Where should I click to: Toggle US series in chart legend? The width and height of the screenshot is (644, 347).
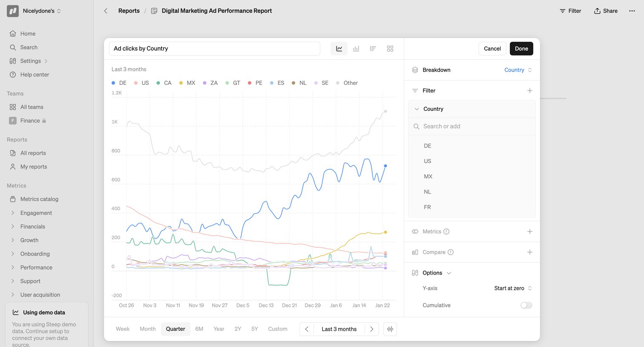coord(141,83)
